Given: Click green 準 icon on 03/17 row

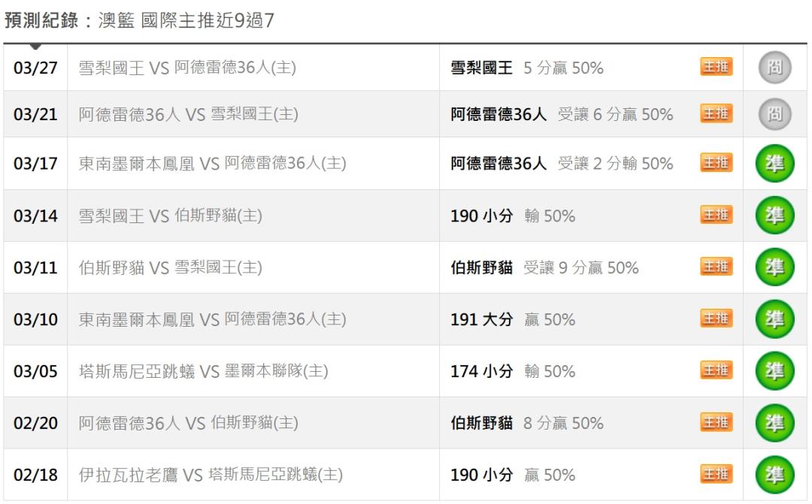Looking at the screenshot, I should tap(774, 164).
